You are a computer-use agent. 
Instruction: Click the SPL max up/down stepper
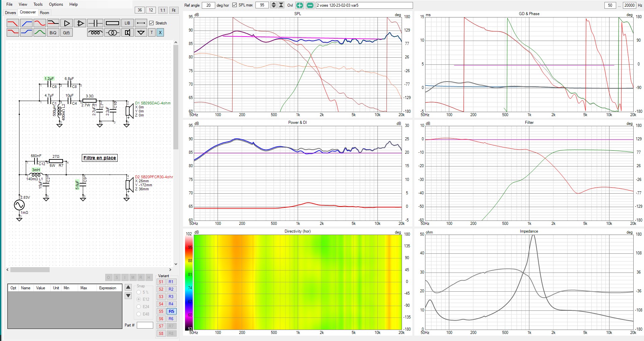pos(274,5)
